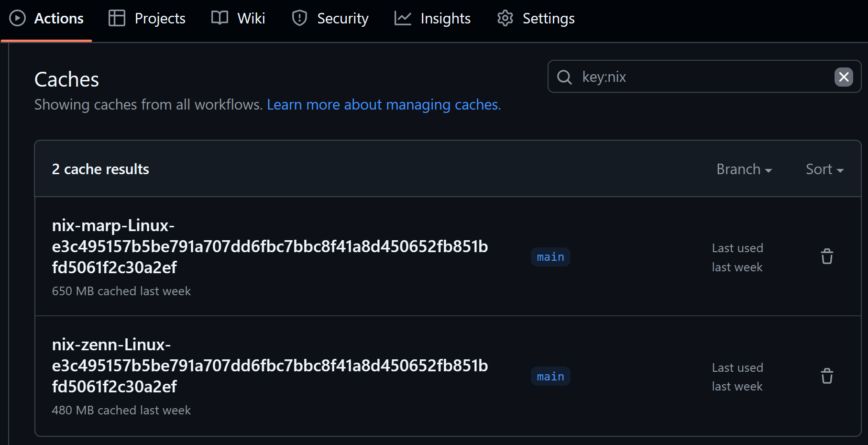Open the Branch filter dropdown
This screenshot has width=868, height=445.
coord(743,169)
